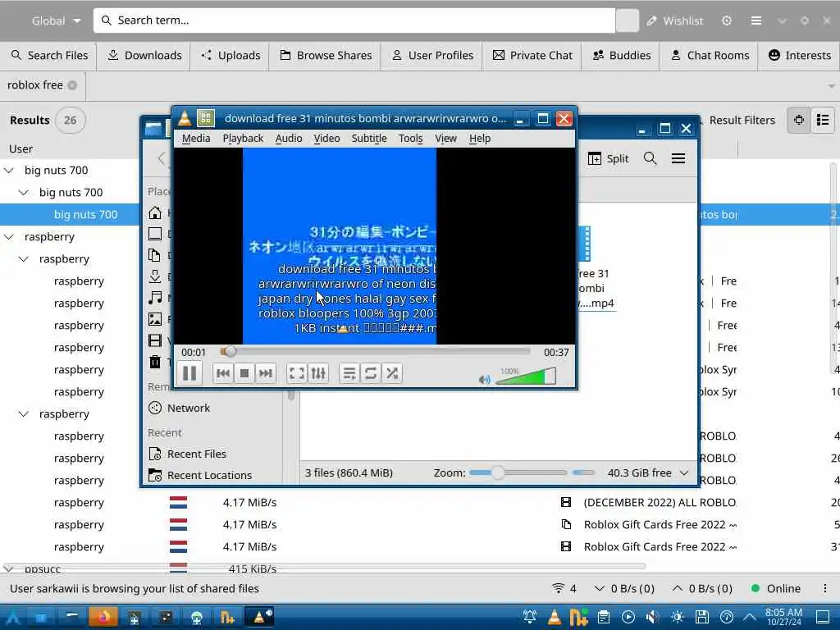Open the Browse Shares tab
Viewport: 840px width, 630px height.
[325, 55]
